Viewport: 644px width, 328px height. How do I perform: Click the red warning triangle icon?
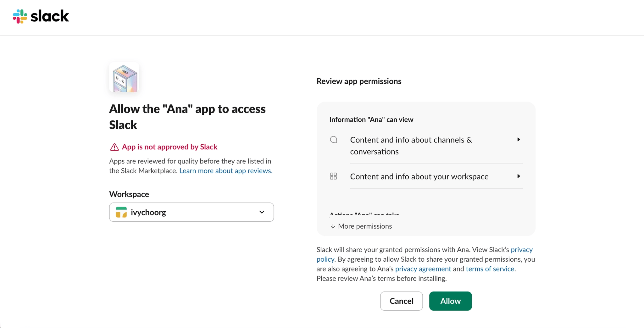pyautogui.click(x=114, y=147)
